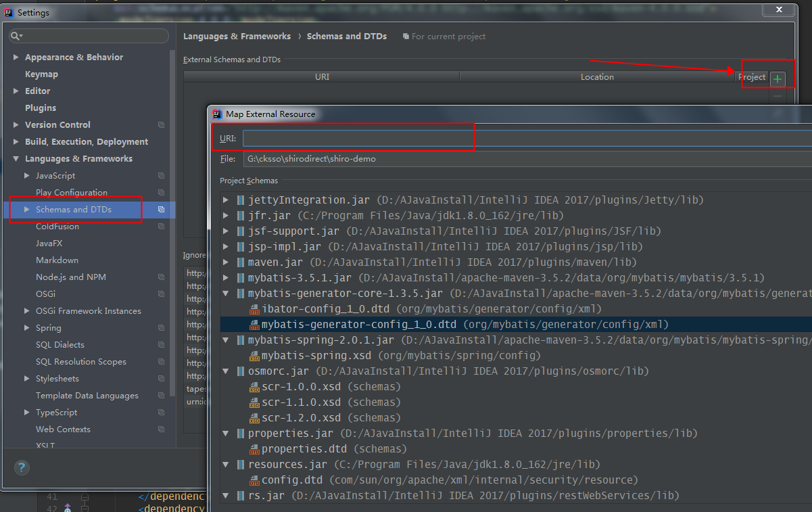Click the DTD icon of mybatis-generator-config_1_0.dtd

tap(254, 325)
